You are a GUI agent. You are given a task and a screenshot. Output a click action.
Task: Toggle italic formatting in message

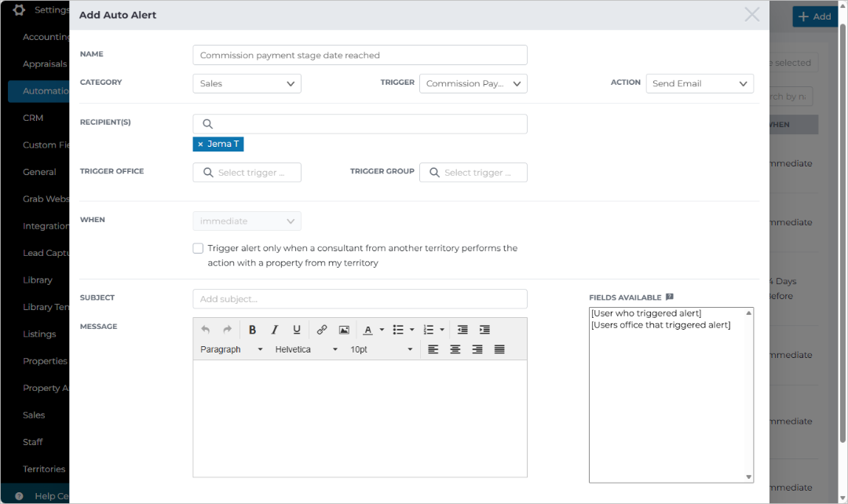[x=274, y=330]
